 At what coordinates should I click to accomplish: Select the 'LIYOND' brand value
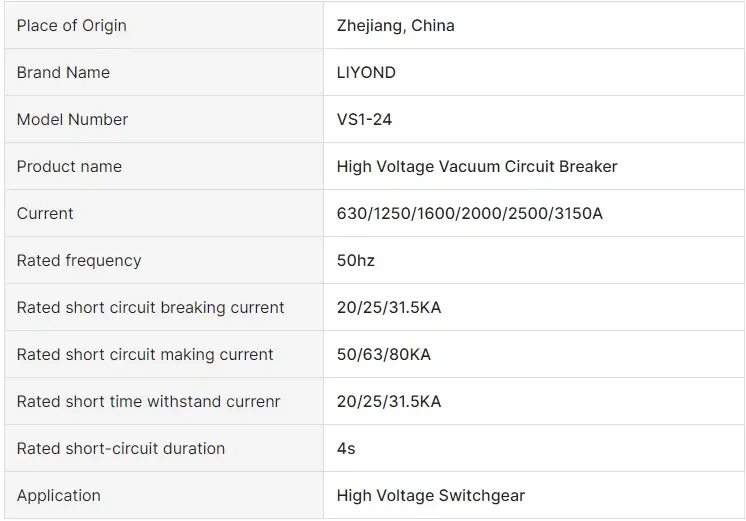pos(366,72)
